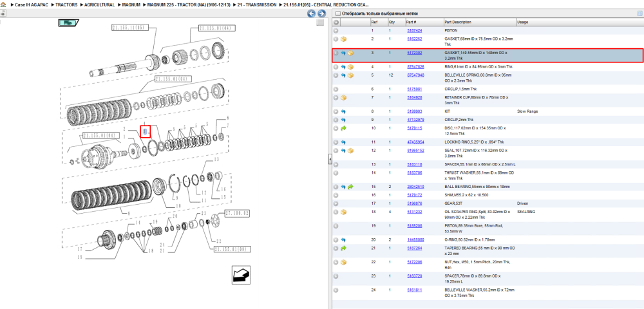Expand all rows via header plus button
This screenshot has height=309, width=644.
click(x=336, y=22)
